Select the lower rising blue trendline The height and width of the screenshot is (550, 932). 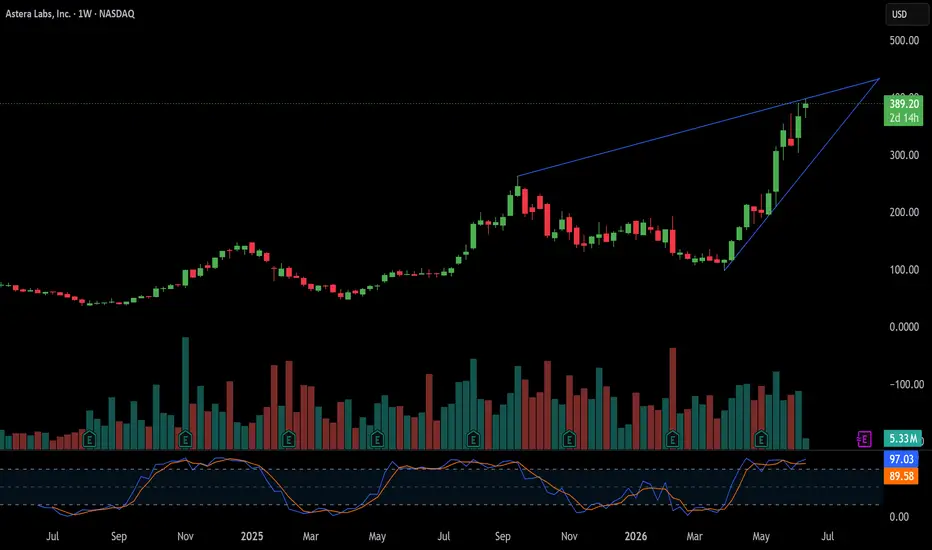coord(802,174)
